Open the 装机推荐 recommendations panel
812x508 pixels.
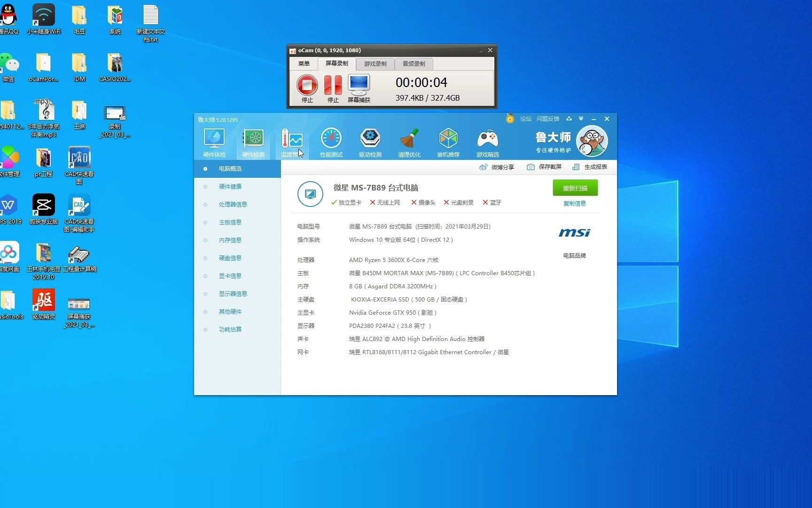point(448,141)
